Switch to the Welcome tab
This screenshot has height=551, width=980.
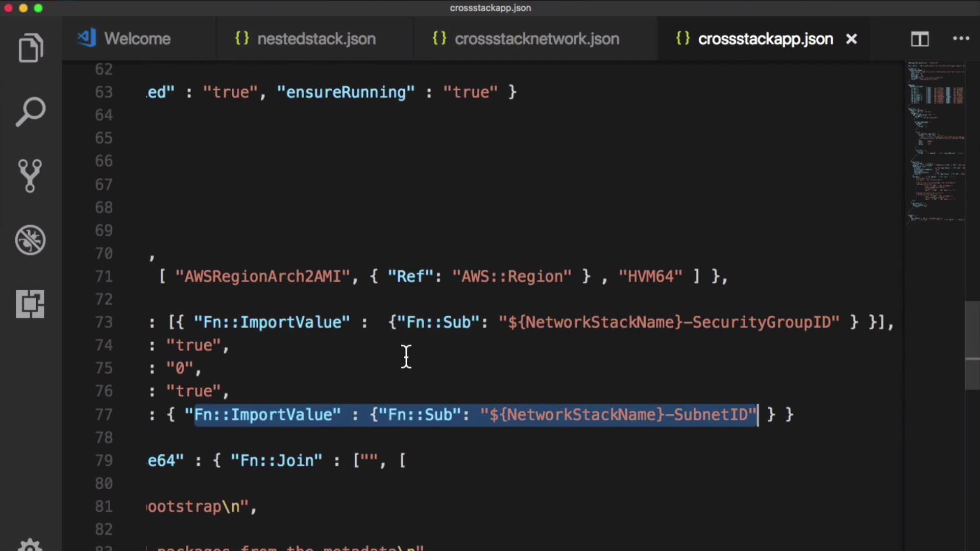[x=137, y=39]
